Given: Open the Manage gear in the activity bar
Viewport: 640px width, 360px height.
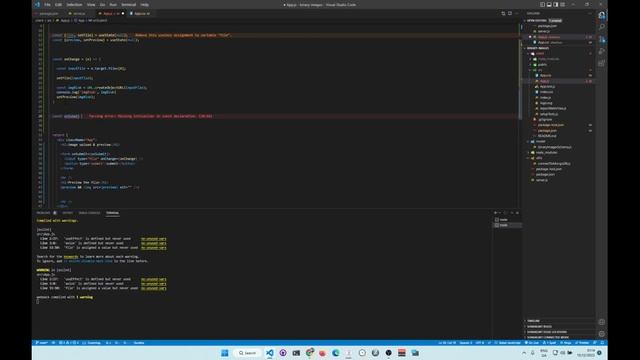Looking at the screenshot, I should (x=602, y=333).
